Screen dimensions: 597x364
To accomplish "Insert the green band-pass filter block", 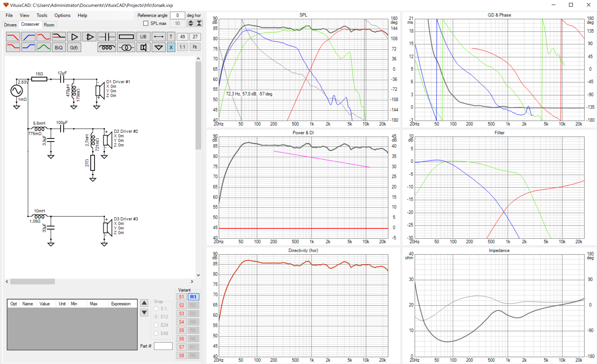I will (43, 48).
